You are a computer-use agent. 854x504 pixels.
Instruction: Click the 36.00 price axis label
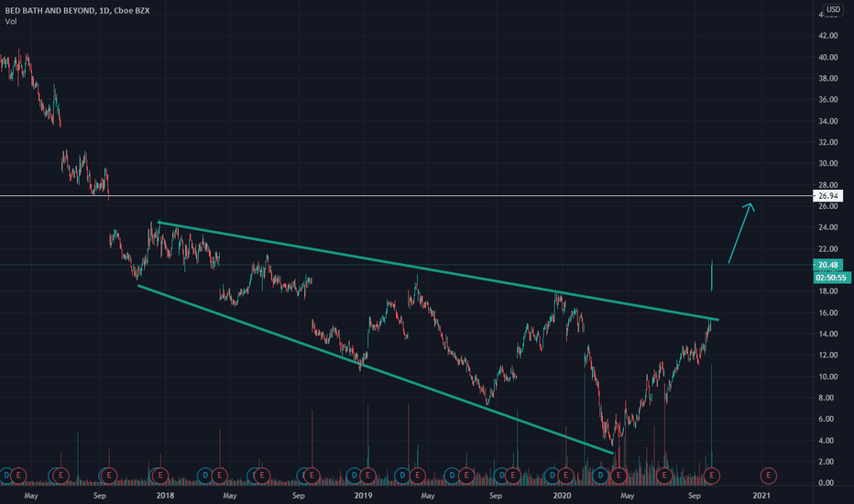tap(827, 100)
